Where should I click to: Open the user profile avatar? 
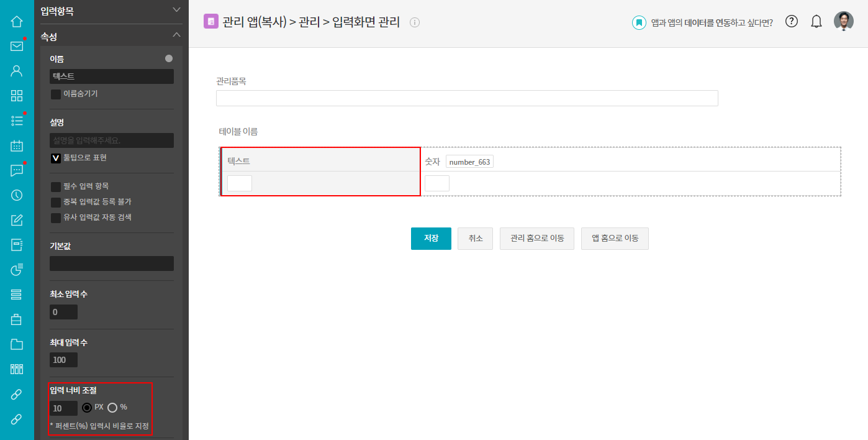tap(843, 22)
